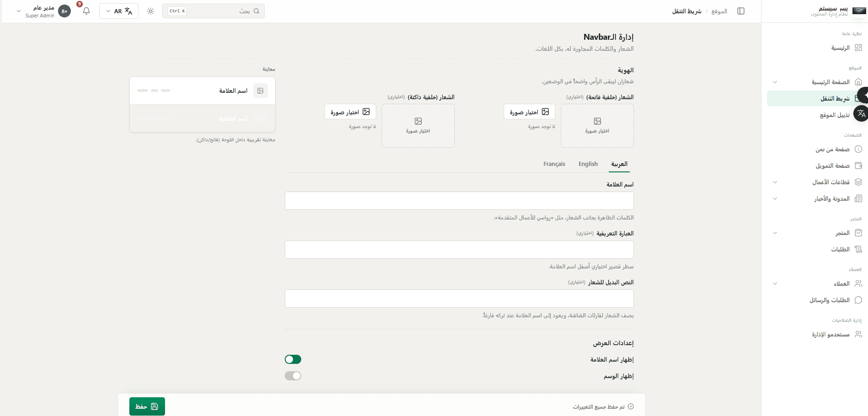Click the chat bubble icon beside الطلبات والرسائل
This screenshot has width=868, height=416.
(858, 300)
